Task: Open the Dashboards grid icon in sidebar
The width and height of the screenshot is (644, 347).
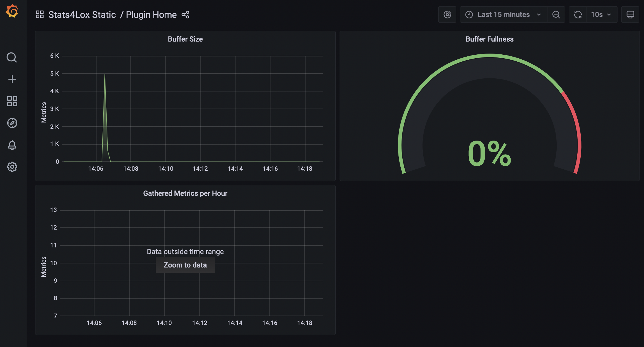Action: [x=12, y=101]
